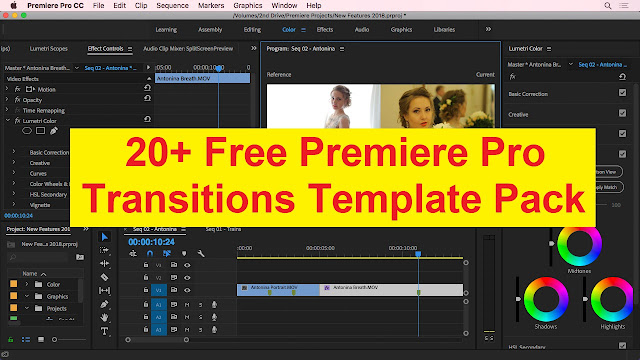Click Shadows color wheel
Image resolution: width=640 pixels, height=360 pixels.
pos(546,299)
